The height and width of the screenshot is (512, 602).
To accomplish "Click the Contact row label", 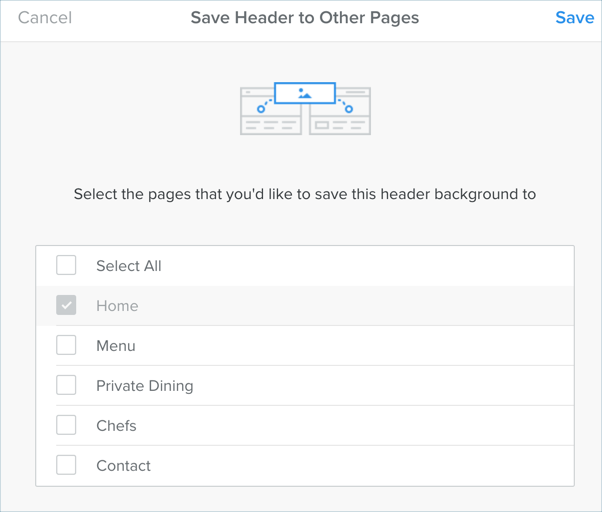I will coord(123,466).
